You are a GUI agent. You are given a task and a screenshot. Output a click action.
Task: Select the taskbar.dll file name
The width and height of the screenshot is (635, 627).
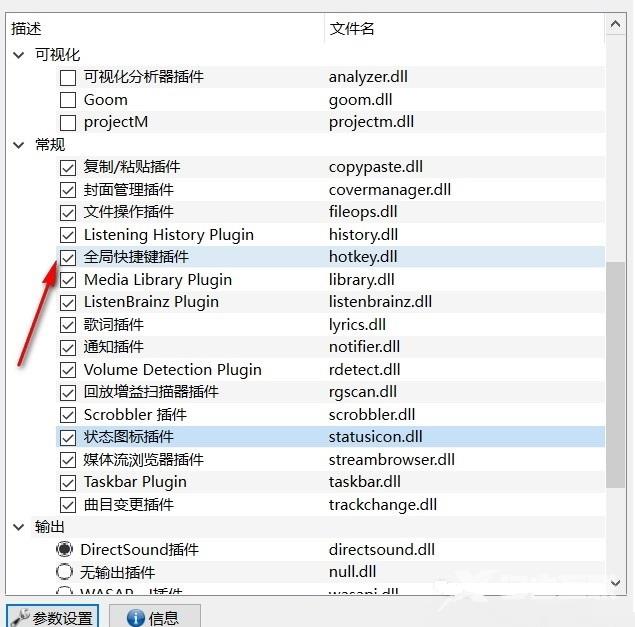[x=364, y=482]
